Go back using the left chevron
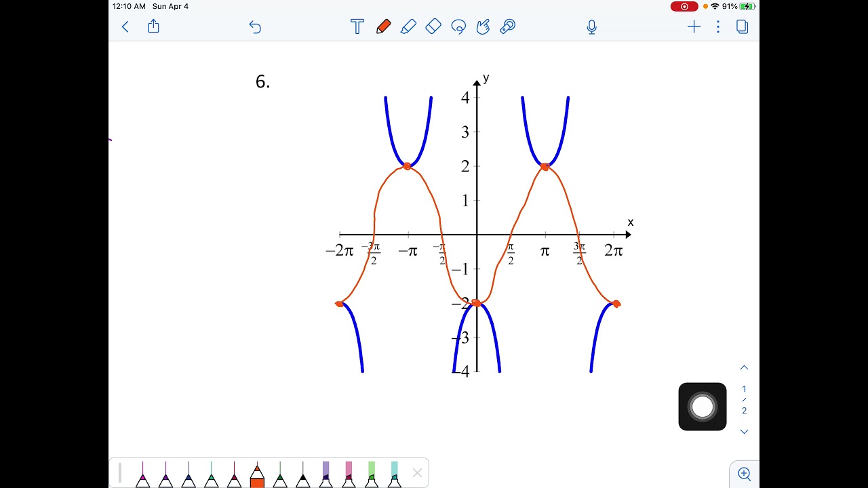Image resolution: width=868 pixels, height=488 pixels. tap(125, 26)
